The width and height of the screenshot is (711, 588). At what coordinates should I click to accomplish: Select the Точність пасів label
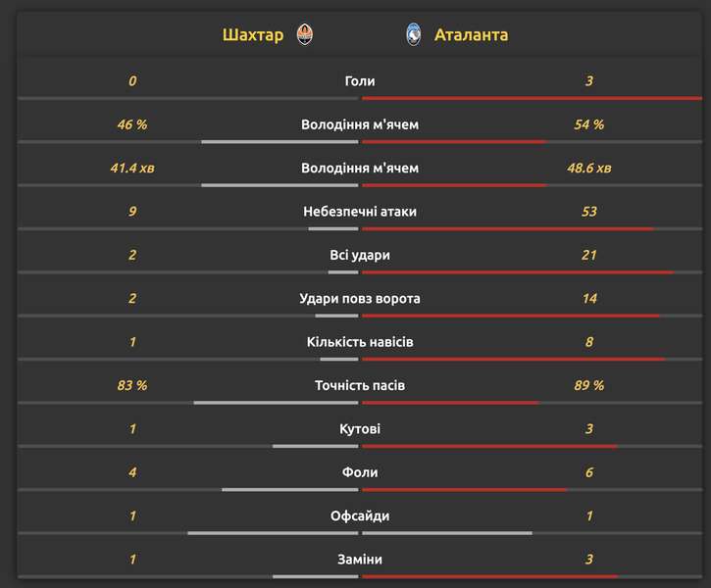point(360,385)
